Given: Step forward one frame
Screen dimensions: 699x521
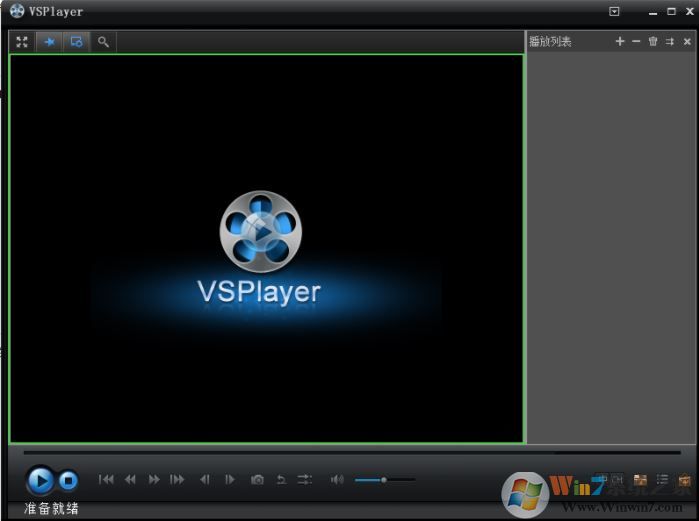Looking at the screenshot, I should point(230,480).
